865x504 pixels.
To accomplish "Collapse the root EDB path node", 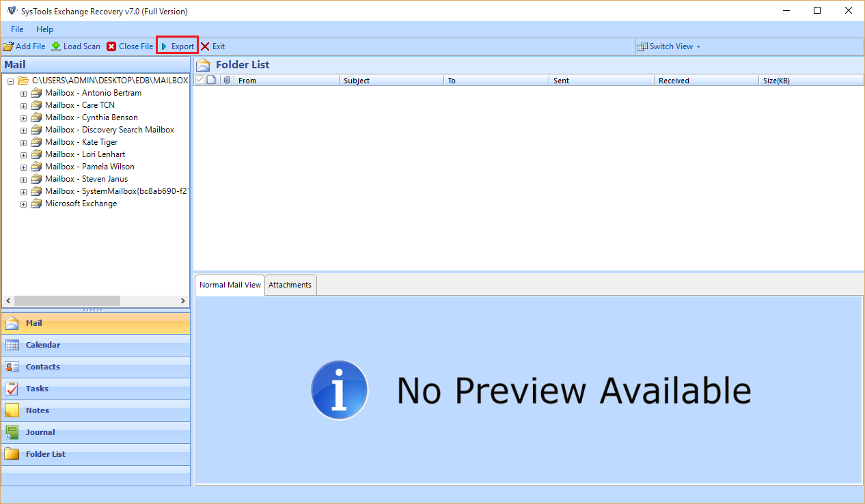I will click(x=11, y=81).
